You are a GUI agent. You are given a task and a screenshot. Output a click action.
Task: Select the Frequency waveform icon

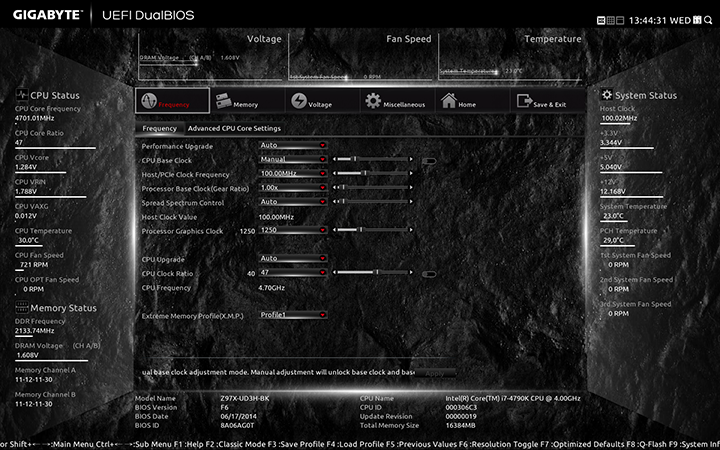[172, 101]
